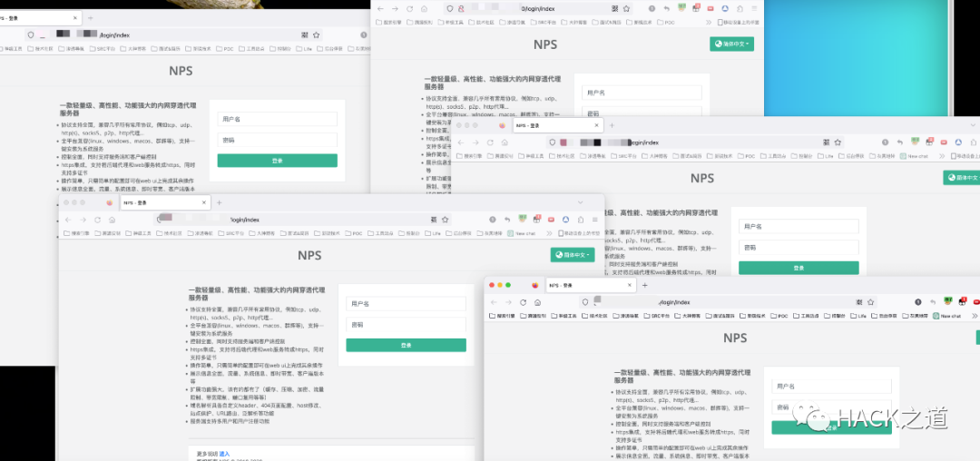
Task: Click the QR code icon in the top-center window's address bar
Action: 615,9
